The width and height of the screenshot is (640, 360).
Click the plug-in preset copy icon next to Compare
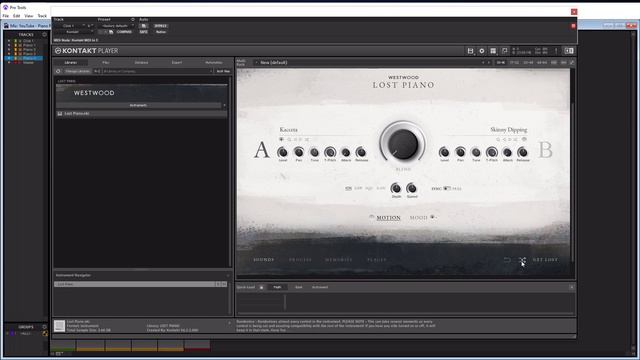(111, 32)
